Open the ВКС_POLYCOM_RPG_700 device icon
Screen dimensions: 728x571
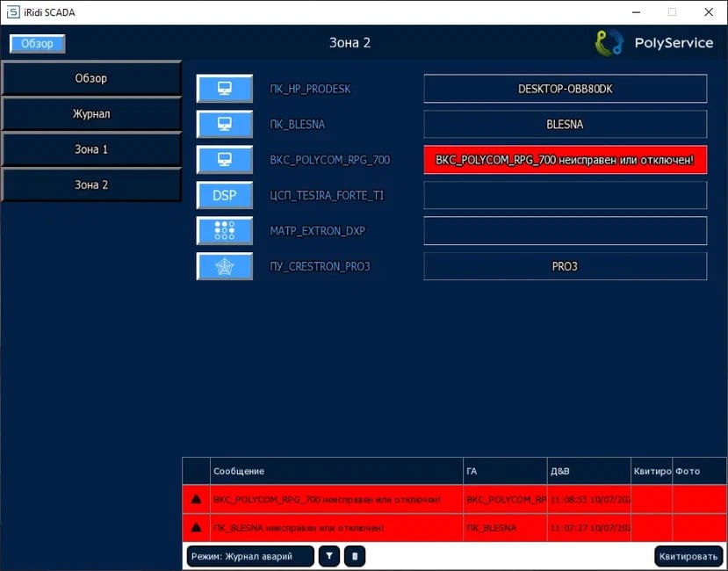pos(224,160)
